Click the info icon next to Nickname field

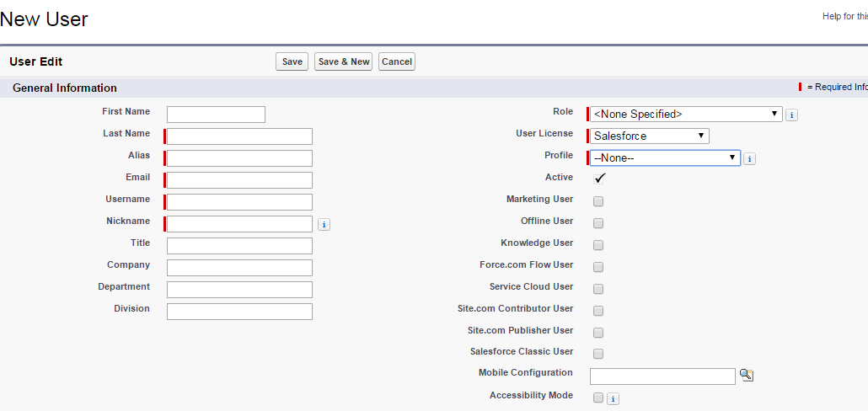click(324, 225)
